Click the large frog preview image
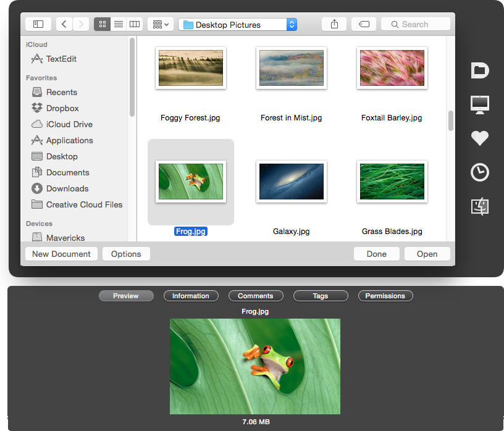This screenshot has height=431, width=504. click(255, 366)
